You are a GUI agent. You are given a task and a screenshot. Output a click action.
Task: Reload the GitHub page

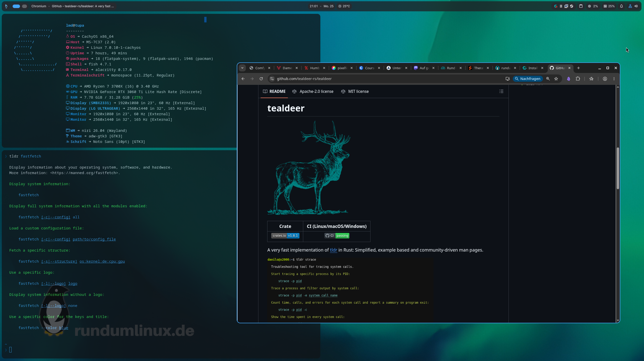point(261,79)
